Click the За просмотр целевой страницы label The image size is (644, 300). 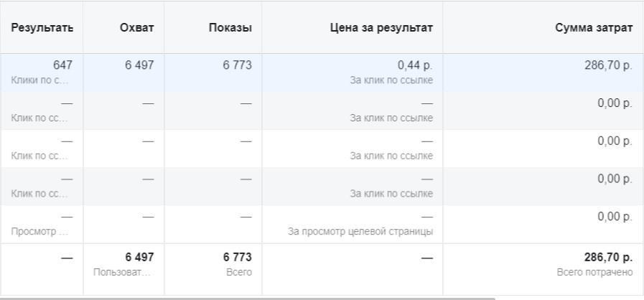360,232
